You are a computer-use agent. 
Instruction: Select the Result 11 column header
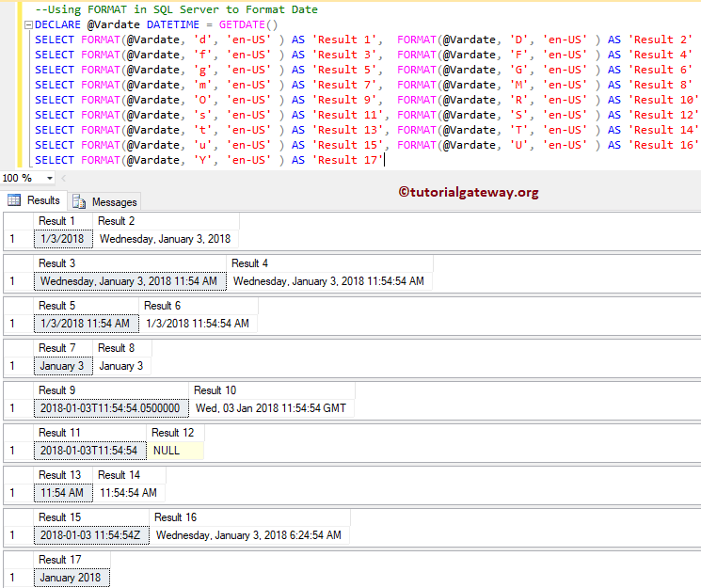click(90, 433)
